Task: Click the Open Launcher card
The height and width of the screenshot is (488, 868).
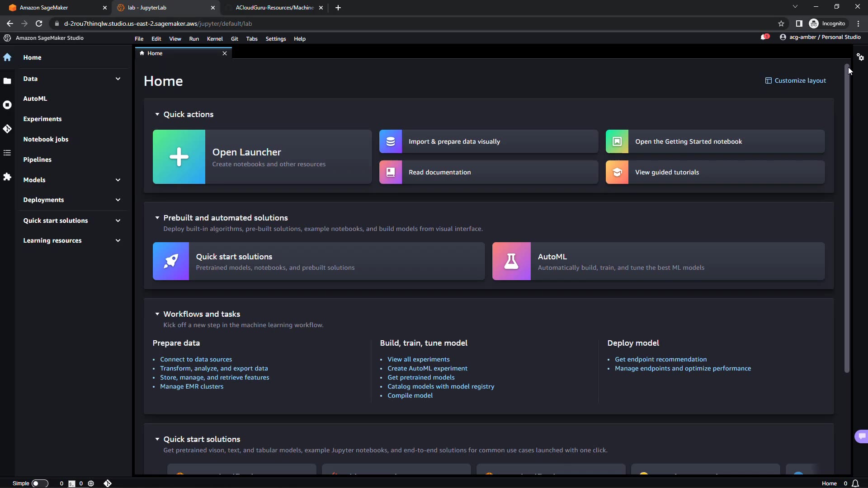Action: pos(262,157)
